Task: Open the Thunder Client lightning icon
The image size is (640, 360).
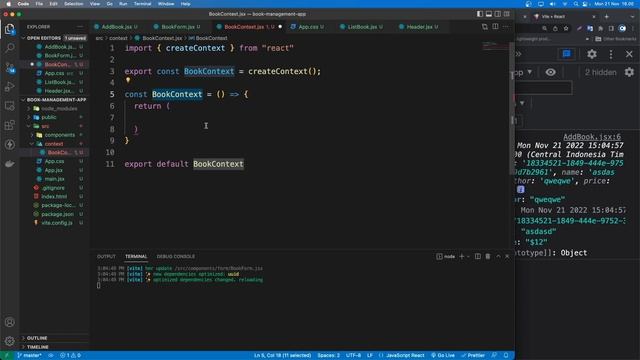Action: 10,144
